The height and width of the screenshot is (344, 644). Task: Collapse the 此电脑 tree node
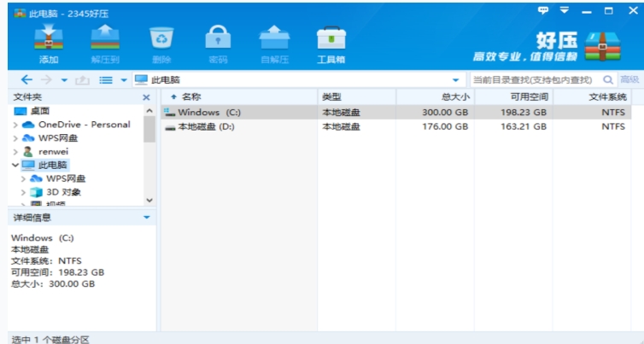pyautogui.click(x=15, y=165)
